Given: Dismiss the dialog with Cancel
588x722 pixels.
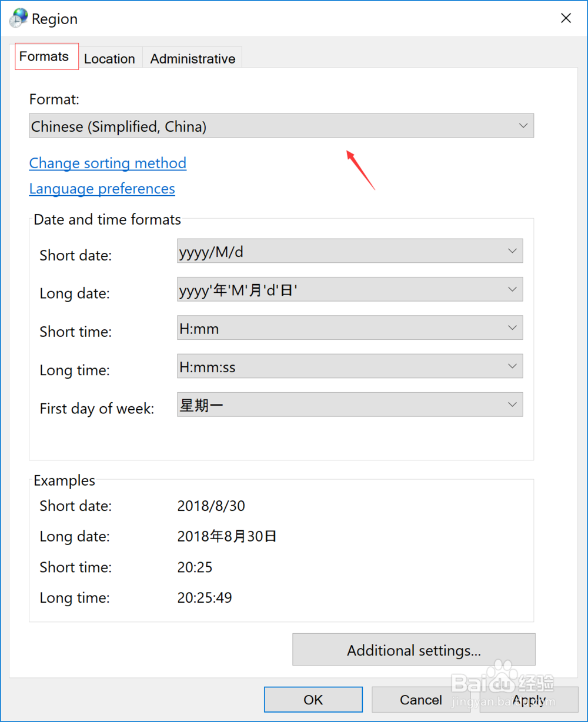Looking at the screenshot, I should (421, 700).
